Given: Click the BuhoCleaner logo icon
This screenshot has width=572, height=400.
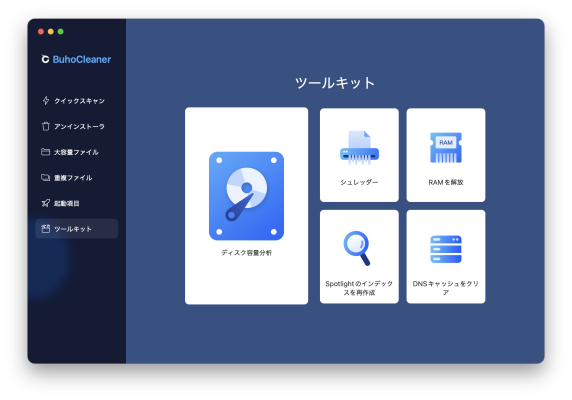Looking at the screenshot, I should click(45, 59).
